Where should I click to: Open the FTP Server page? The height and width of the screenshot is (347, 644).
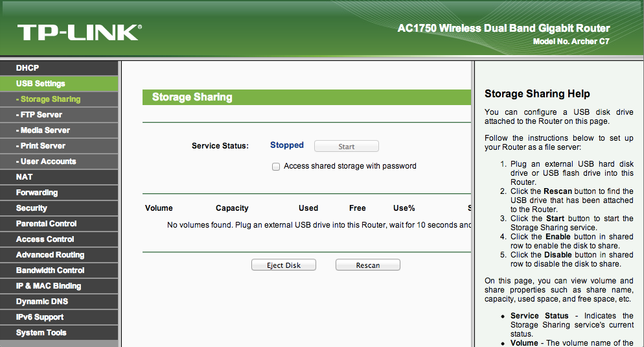point(41,115)
